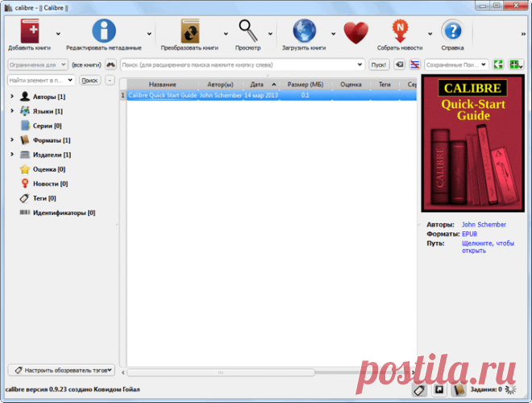Click the Add books icon (Добавить книги)

(30, 31)
